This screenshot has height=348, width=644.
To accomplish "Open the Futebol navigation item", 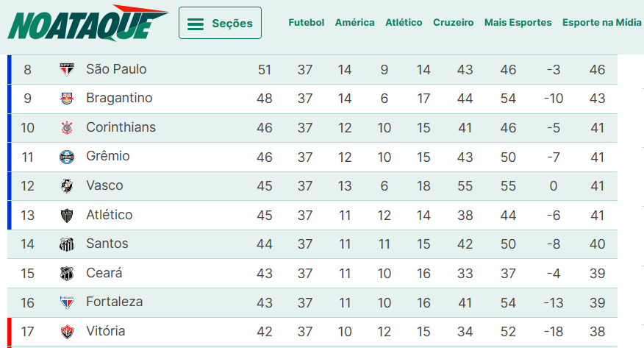I will click(306, 23).
